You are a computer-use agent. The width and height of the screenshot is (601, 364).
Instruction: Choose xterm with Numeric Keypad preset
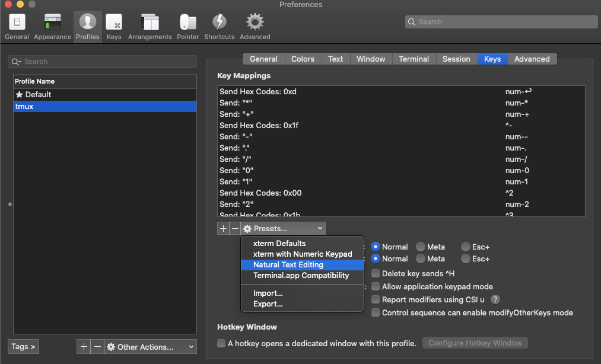302,254
